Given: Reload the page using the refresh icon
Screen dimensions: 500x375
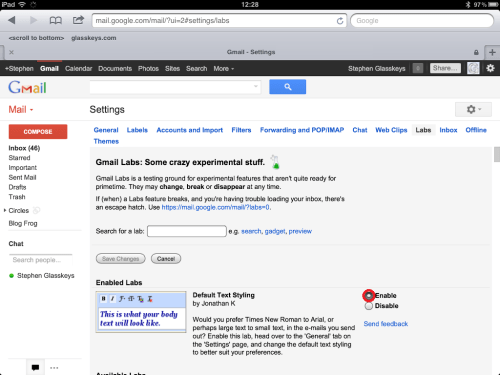Looking at the screenshot, I should pyautogui.click(x=340, y=21).
